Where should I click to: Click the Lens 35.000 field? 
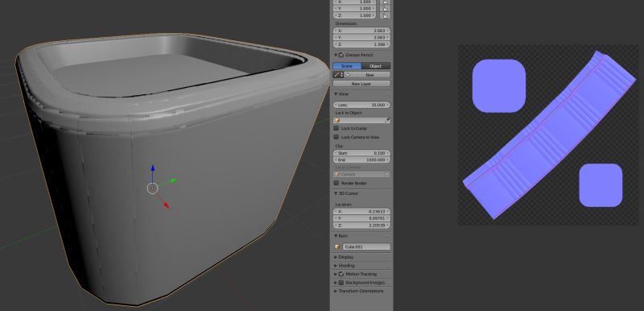(361, 106)
